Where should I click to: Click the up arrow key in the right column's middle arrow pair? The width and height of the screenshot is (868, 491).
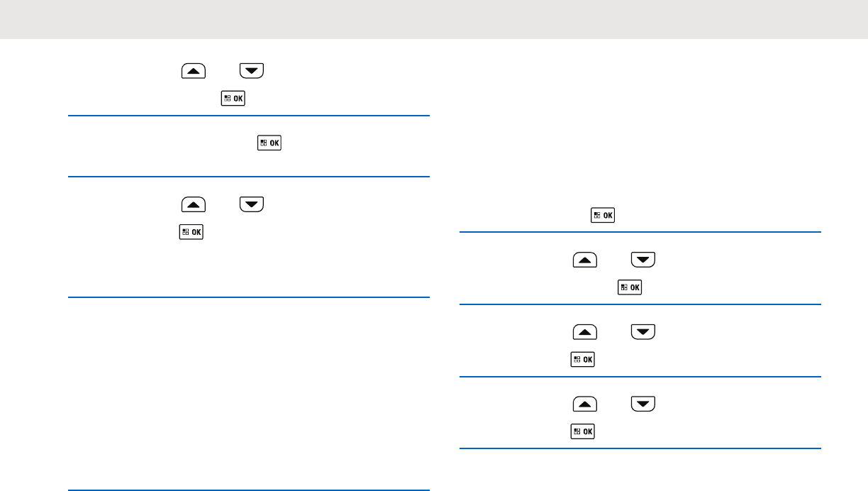coord(585,332)
